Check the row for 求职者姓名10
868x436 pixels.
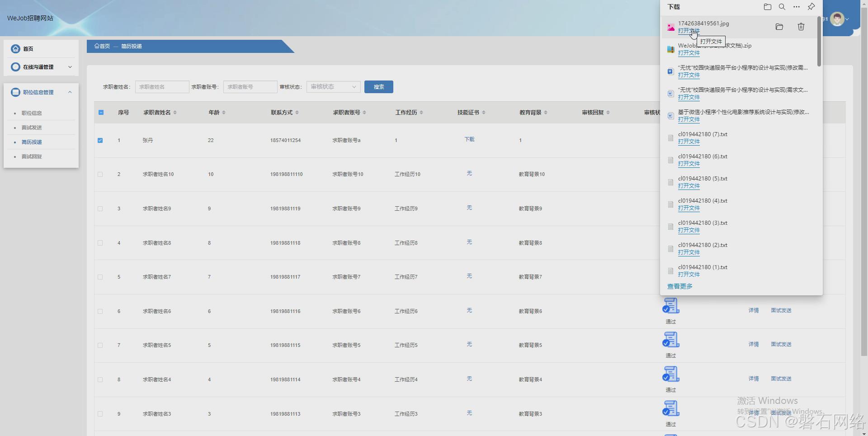tap(100, 174)
